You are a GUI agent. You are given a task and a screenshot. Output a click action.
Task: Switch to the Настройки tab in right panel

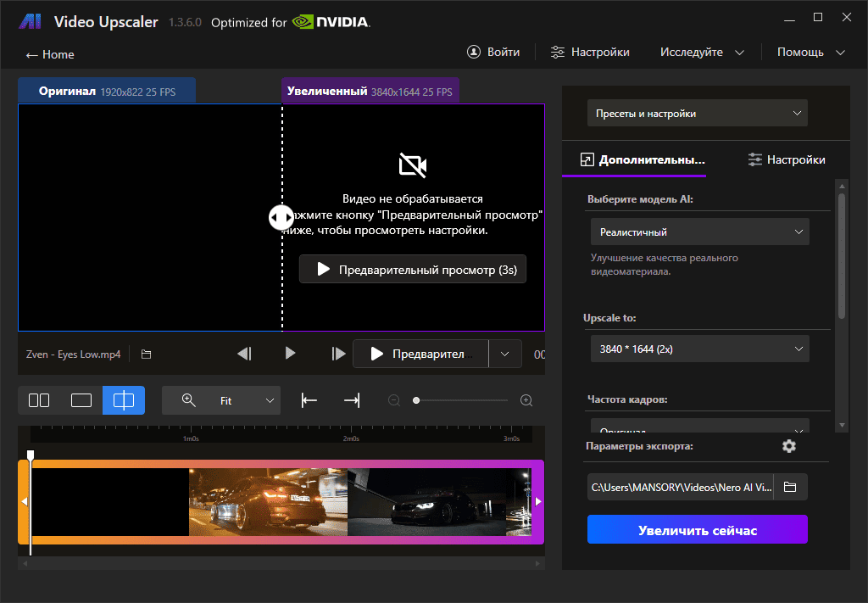(x=786, y=159)
